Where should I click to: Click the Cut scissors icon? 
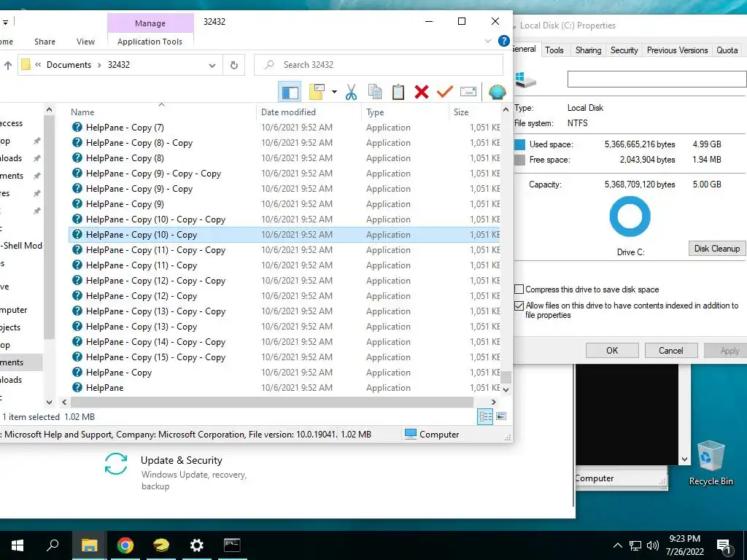point(351,92)
